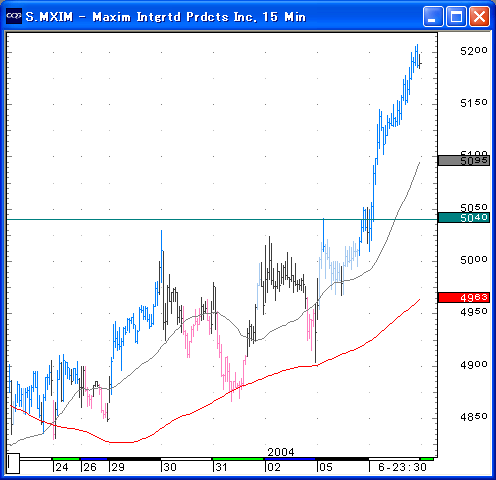Click the CQG icon in title bar
The width and height of the screenshot is (496, 480).
click(14, 16)
